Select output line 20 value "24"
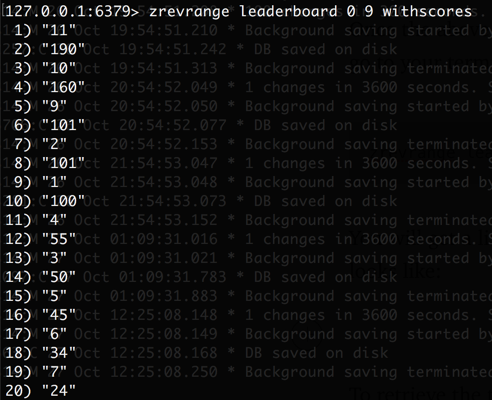This screenshot has width=492, height=400. (x=59, y=391)
